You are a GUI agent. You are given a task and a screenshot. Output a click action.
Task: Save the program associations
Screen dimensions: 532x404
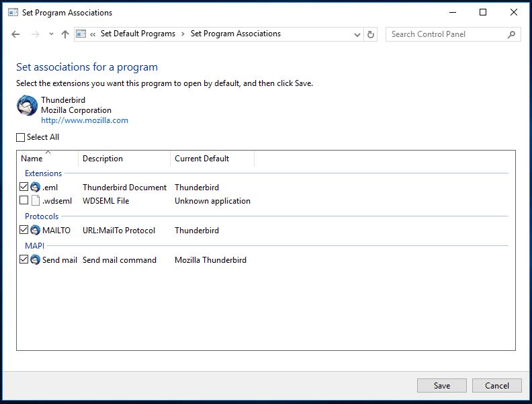pyautogui.click(x=442, y=386)
